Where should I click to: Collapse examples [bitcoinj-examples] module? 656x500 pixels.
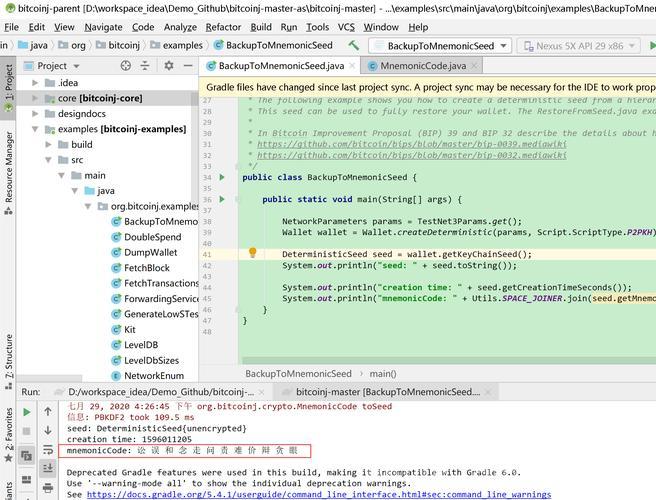tap(35, 129)
